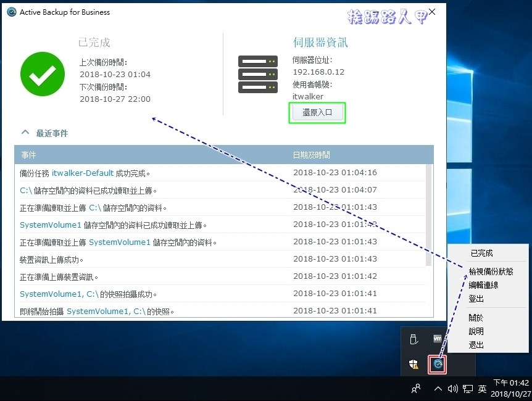532x401 pixels.
Task: Click the 日期及時間 column header
Action: click(312, 155)
